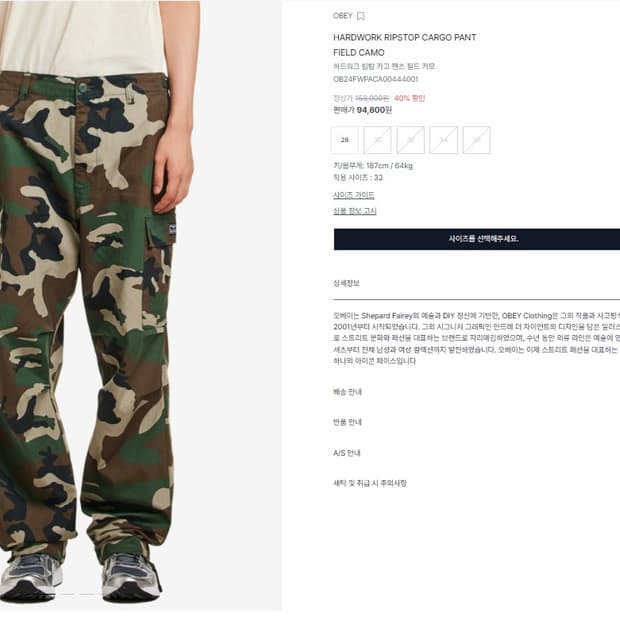620x620 pixels.
Task: Open the 상품 정보 고시 product info link
Action: click(x=355, y=211)
